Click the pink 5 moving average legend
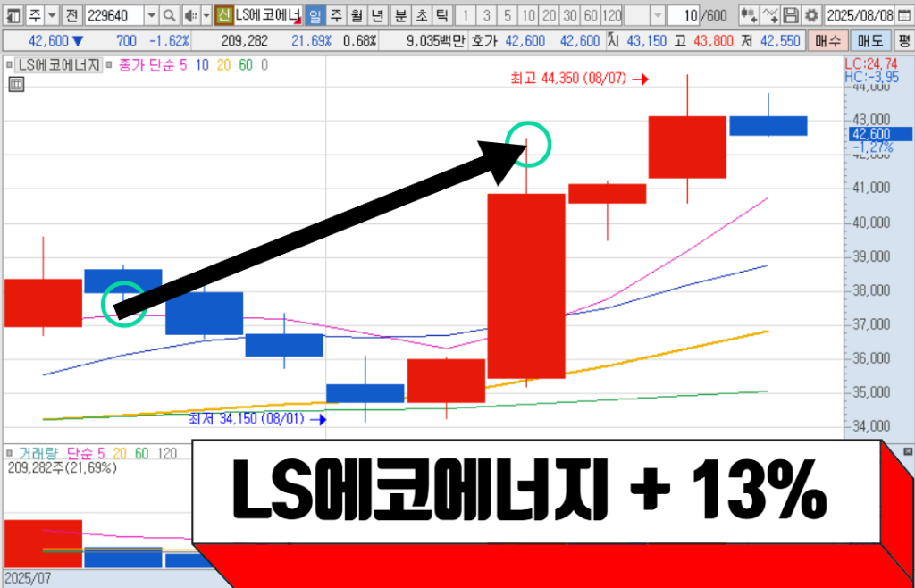915x588 pixels. pyautogui.click(x=183, y=64)
